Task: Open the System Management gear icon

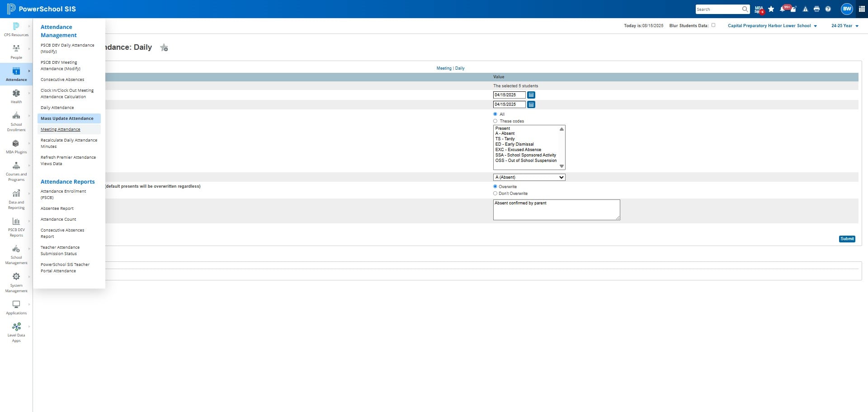Action: pos(16,276)
